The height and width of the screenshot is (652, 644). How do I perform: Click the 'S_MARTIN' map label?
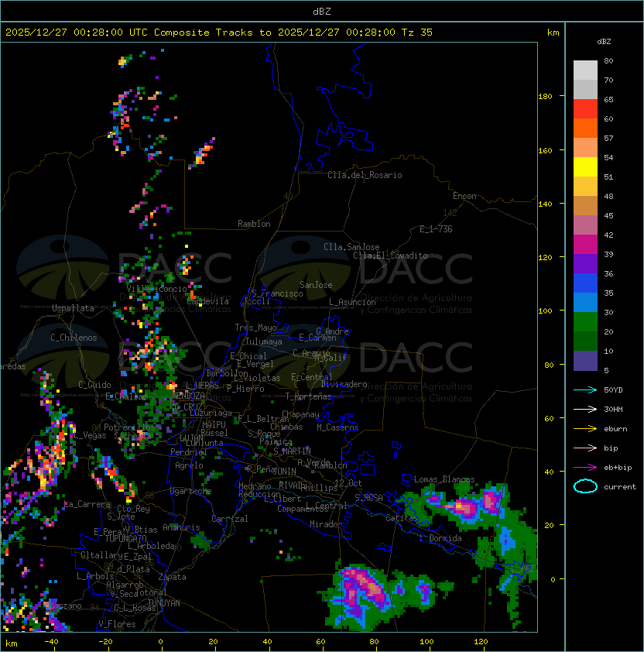click(x=292, y=451)
